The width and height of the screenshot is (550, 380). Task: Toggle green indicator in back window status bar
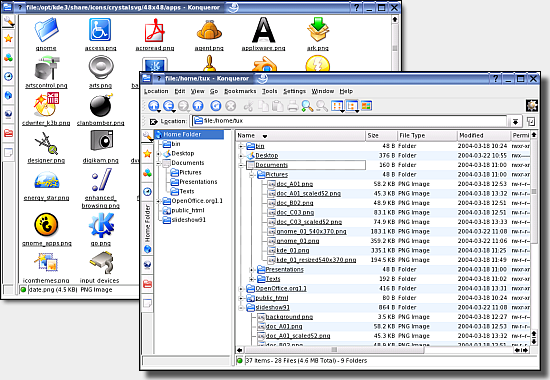tap(24, 289)
